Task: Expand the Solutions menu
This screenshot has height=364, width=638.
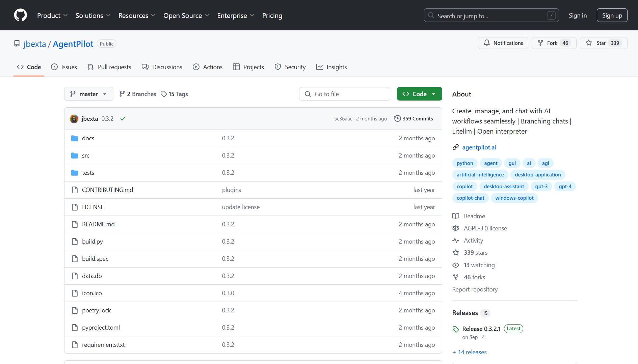Action: (x=93, y=16)
